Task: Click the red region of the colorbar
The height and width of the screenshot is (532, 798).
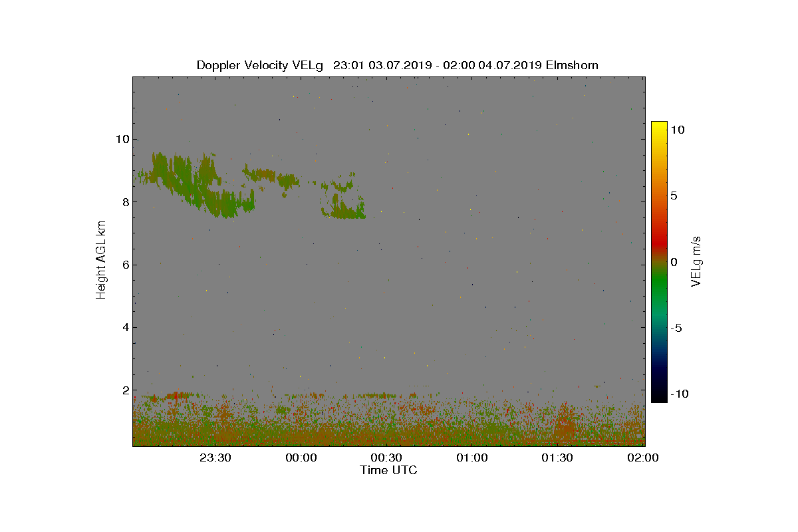Action: (659, 243)
